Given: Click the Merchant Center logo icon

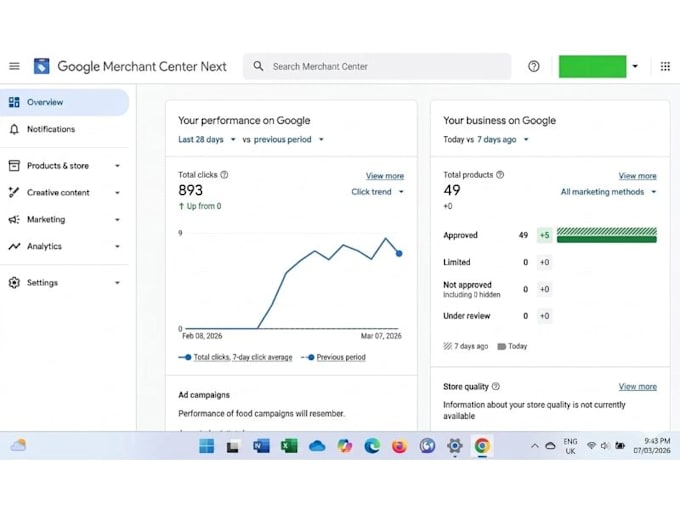Looking at the screenshot, I should pos(42,66).
